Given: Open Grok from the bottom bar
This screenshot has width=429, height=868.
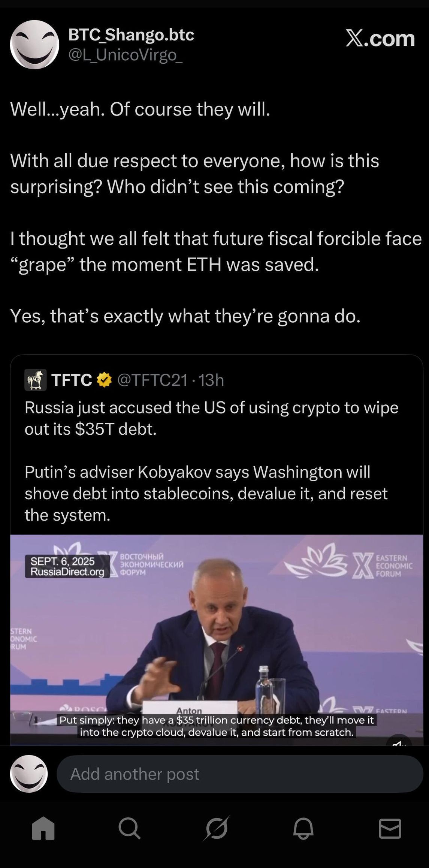Looking at the screenshot, I should [x=217, y=828].
